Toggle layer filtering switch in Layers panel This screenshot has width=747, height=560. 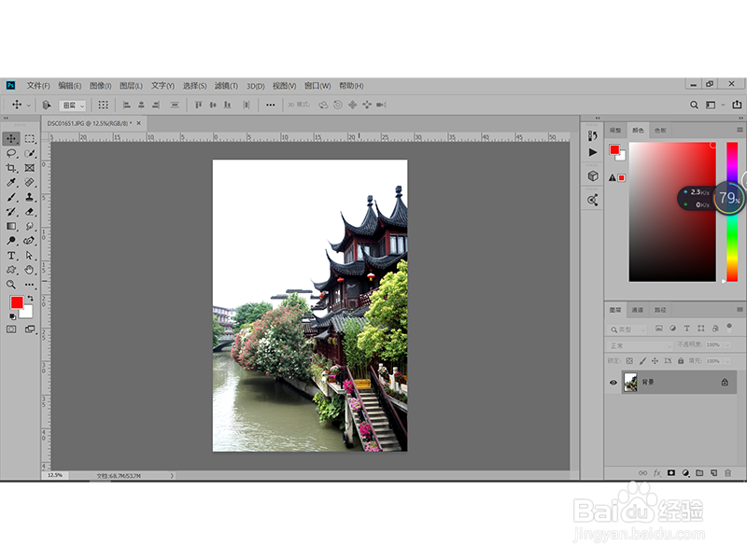pos(729,328)
